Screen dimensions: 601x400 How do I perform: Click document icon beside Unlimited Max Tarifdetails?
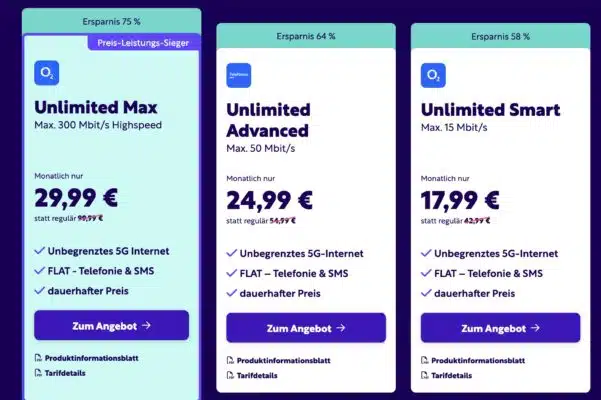(x=38, y=371)
